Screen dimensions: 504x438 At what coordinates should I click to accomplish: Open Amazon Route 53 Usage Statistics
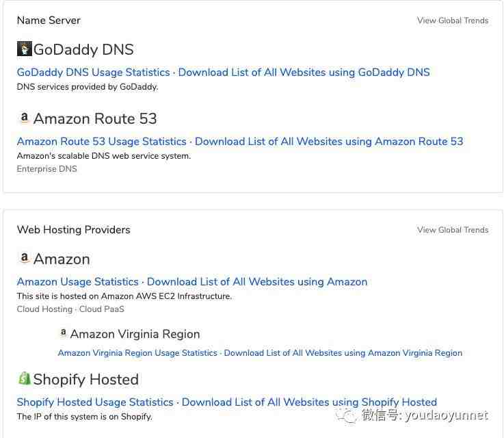[101, 142]
